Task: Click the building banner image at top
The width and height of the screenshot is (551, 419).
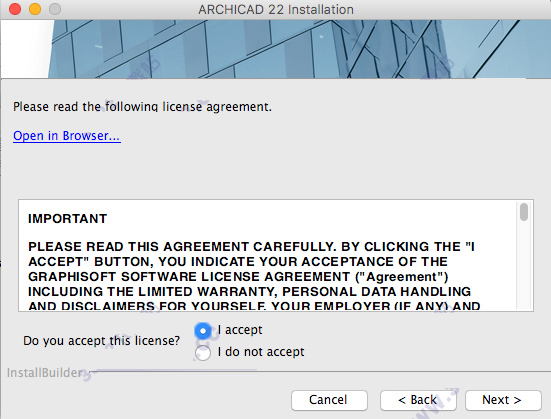Action: [276, 49]
